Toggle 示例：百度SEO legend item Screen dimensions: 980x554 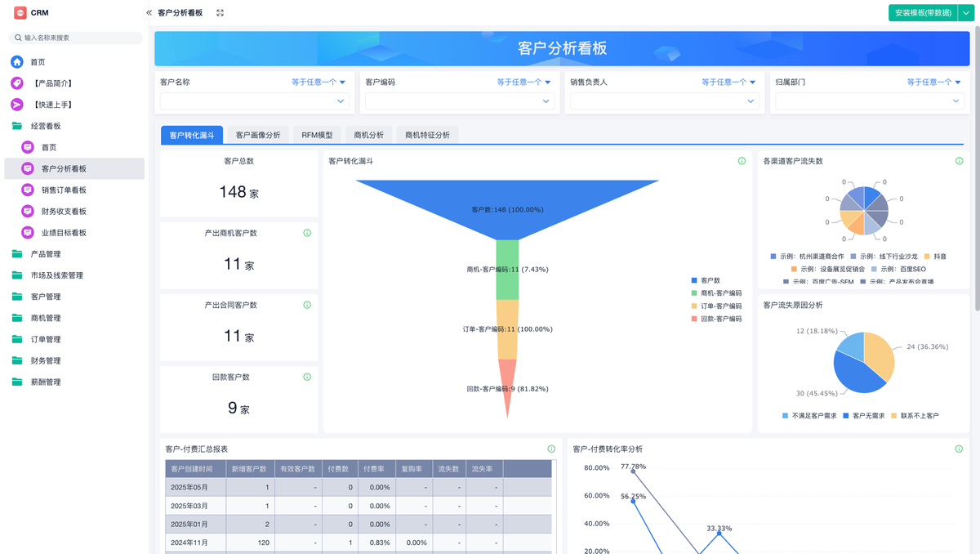[898, 269]
